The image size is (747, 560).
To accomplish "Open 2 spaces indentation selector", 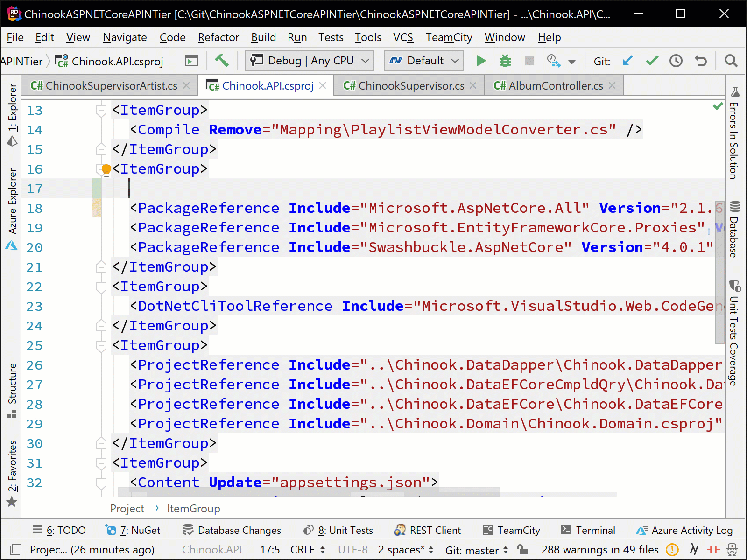I will pyautogui.click(x=406, y=550).
